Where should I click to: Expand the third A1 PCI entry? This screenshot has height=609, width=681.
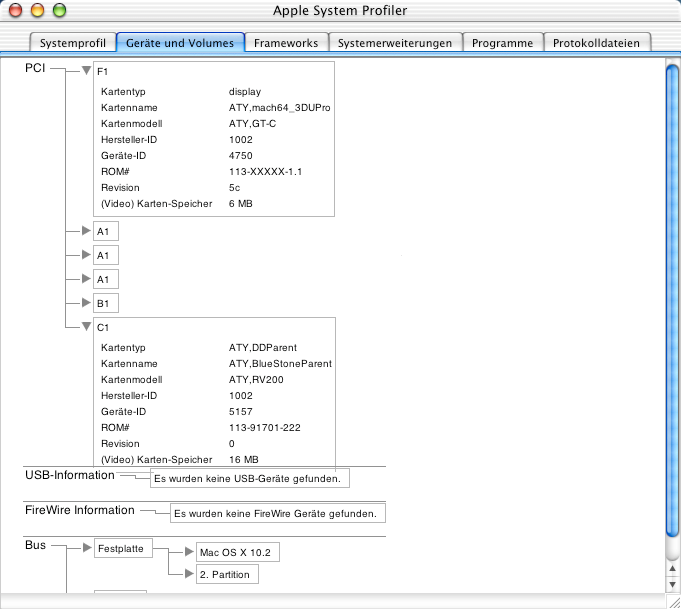point(86,278)
